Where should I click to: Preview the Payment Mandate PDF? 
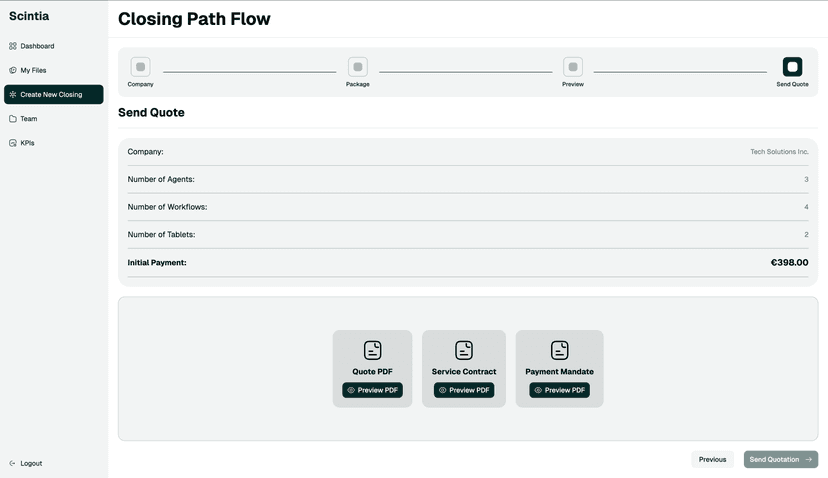coord(560,390)
